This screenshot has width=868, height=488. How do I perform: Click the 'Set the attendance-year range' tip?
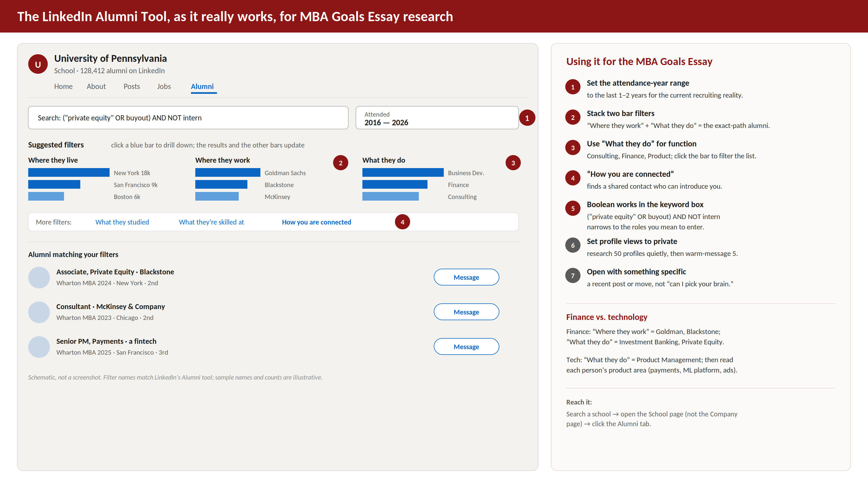[638, 83]
